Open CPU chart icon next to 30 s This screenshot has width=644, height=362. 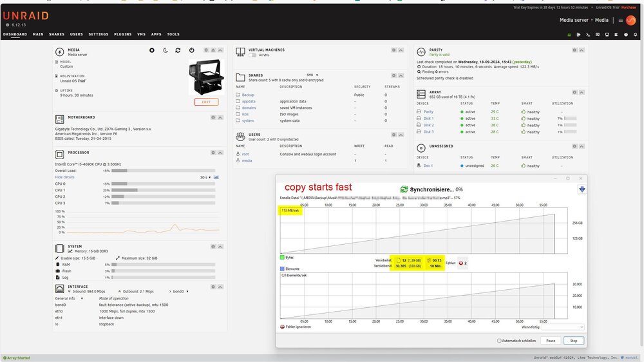click(216, 177)
